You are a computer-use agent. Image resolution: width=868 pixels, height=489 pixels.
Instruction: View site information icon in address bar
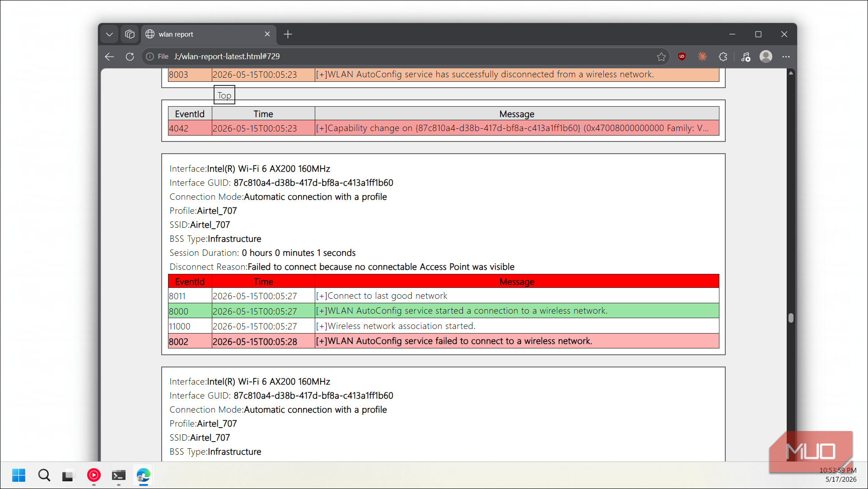[150, 56]
